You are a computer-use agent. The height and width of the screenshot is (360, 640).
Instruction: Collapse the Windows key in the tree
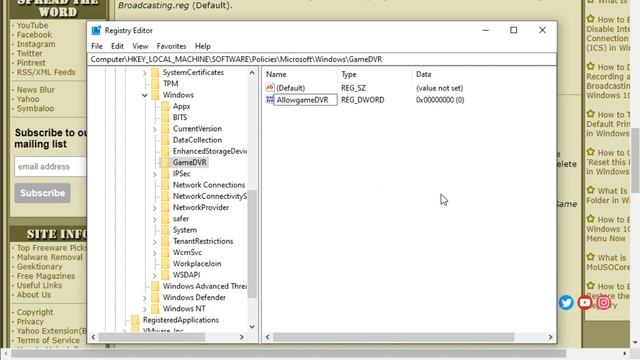tap(144, 95)
